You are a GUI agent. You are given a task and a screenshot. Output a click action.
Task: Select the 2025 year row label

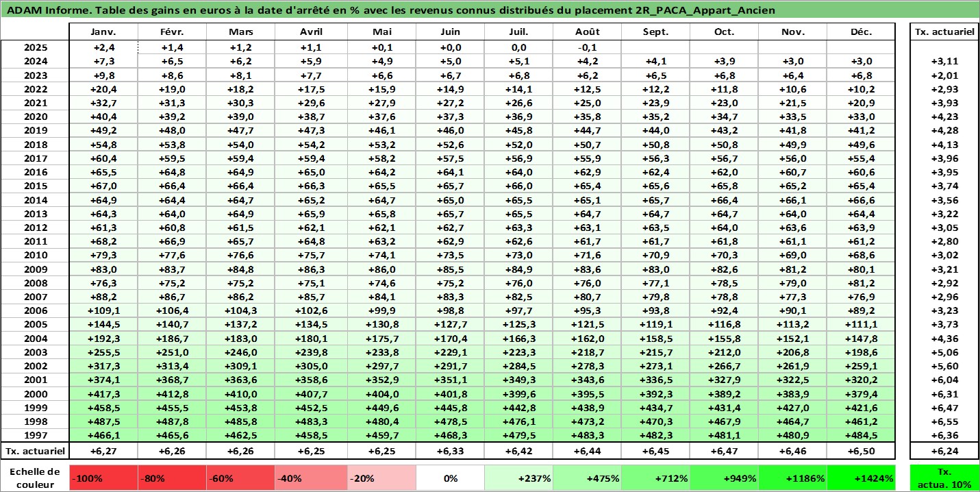[x=35, y=47]
